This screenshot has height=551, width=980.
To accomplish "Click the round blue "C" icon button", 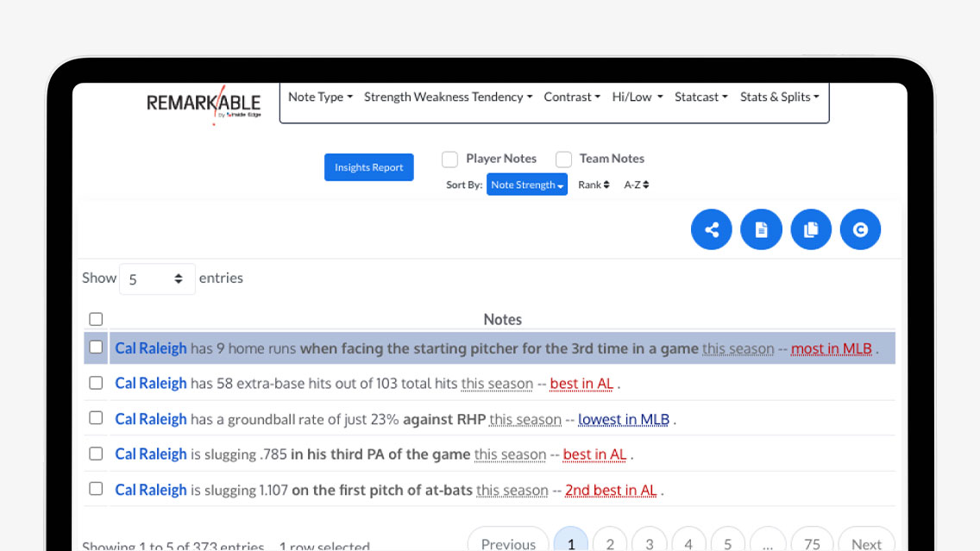I will [x=860, y=229].
